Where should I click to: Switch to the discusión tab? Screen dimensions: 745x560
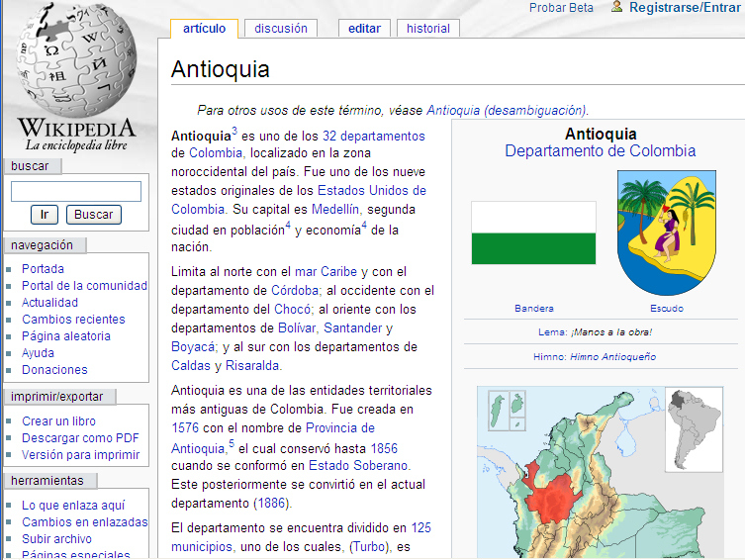pos(281,29)
